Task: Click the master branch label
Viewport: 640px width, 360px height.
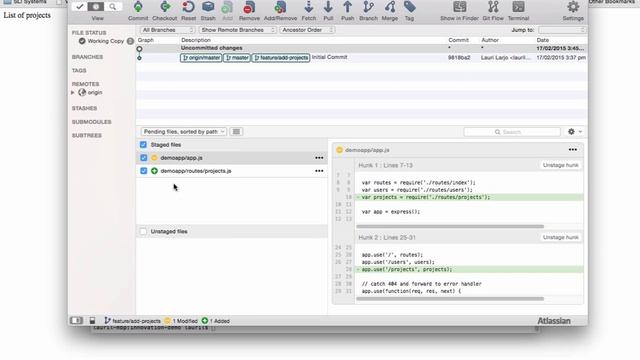Action: pos(237,58)
